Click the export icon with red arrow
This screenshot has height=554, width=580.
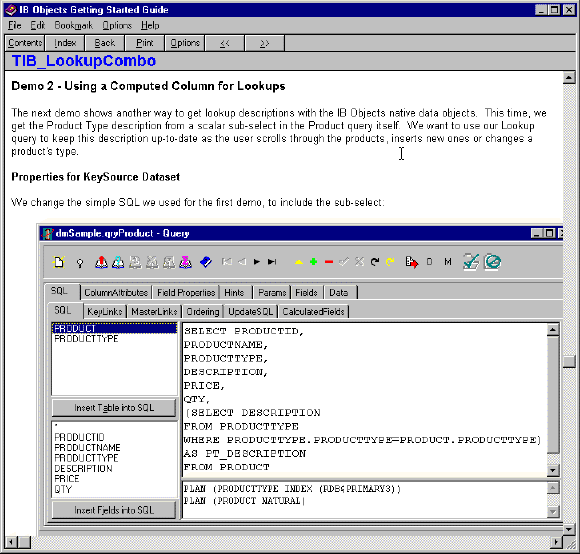(x=412, y=262)
